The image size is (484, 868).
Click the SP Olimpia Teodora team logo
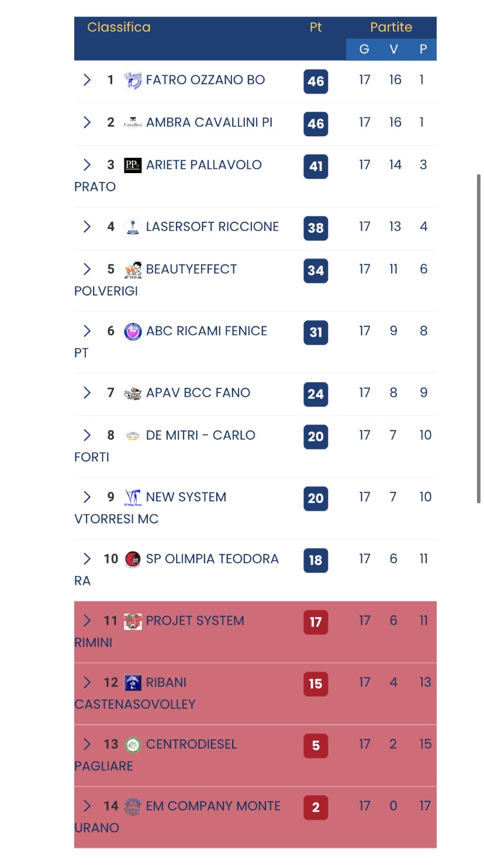point(133,559)
